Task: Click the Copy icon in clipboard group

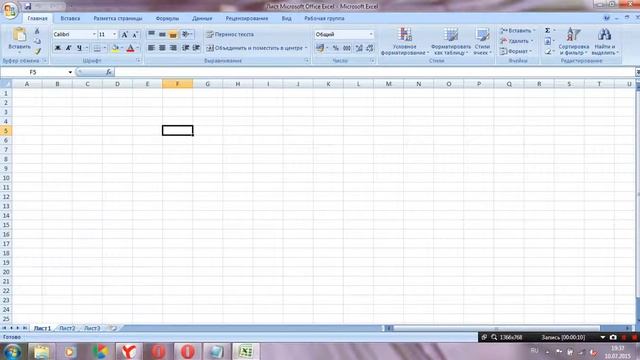Action: click(x=37, y=41)
